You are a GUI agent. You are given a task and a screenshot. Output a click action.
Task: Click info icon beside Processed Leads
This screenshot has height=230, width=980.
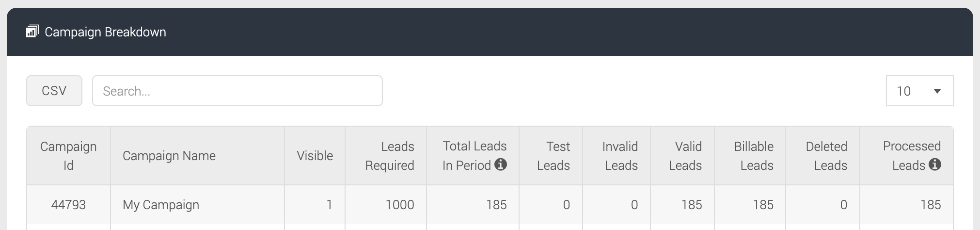[x=935, y=164]
